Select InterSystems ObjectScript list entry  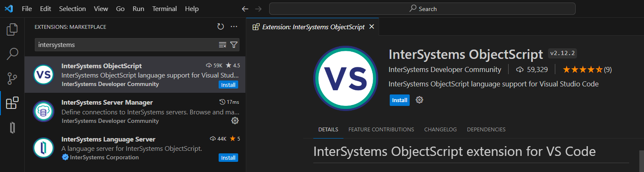[135, 75]
